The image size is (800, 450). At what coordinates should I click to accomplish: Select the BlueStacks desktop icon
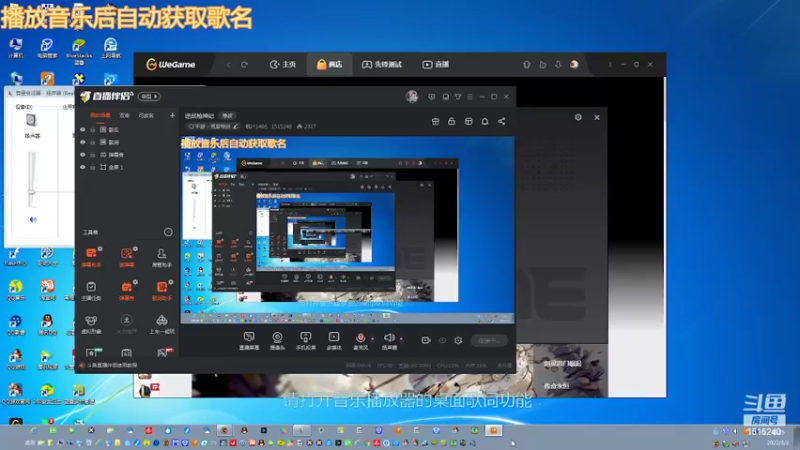79,51
